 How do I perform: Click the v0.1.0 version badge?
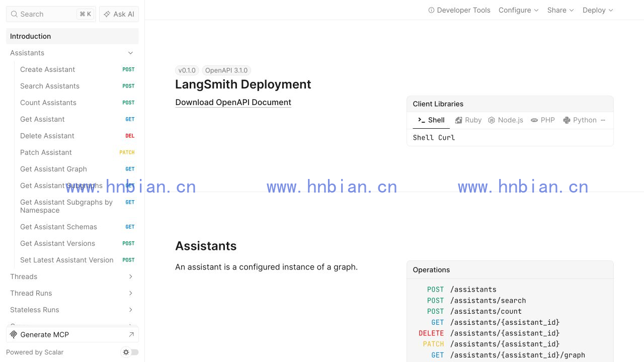point(187,70)
